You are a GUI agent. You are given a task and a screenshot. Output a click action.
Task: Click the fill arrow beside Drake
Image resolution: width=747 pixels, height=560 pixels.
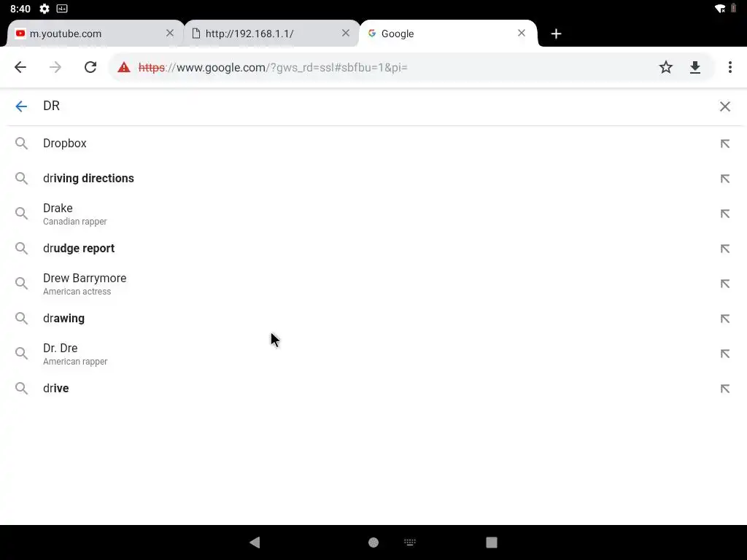coord(724,214)
